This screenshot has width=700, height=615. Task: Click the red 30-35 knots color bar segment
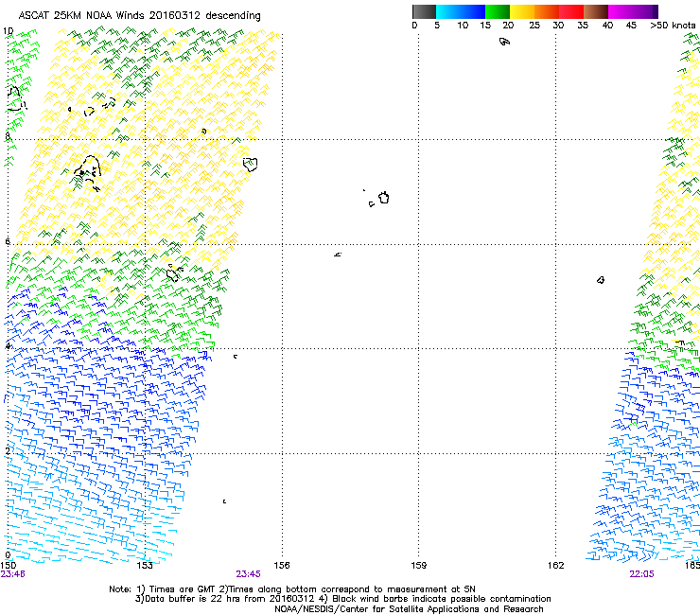571,11
